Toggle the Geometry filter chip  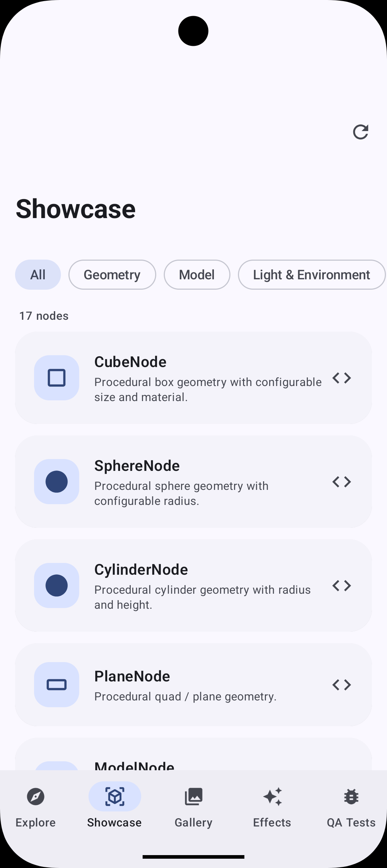tap(112, 275)
